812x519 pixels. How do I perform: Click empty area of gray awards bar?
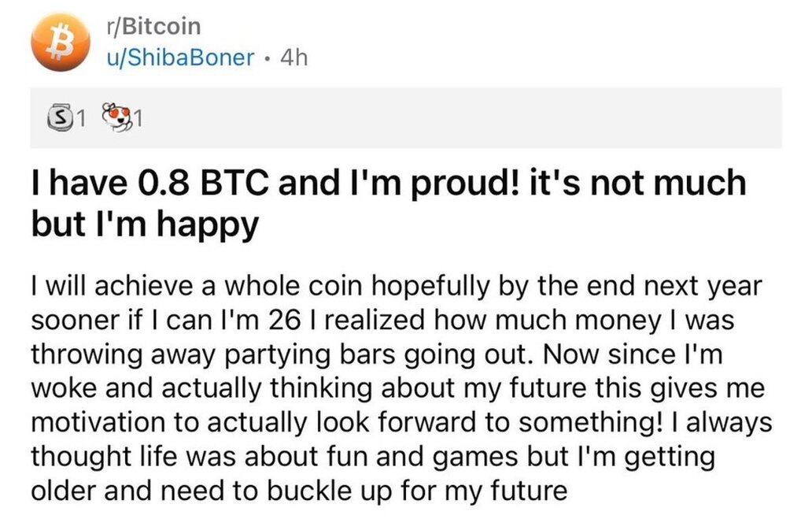472,118
